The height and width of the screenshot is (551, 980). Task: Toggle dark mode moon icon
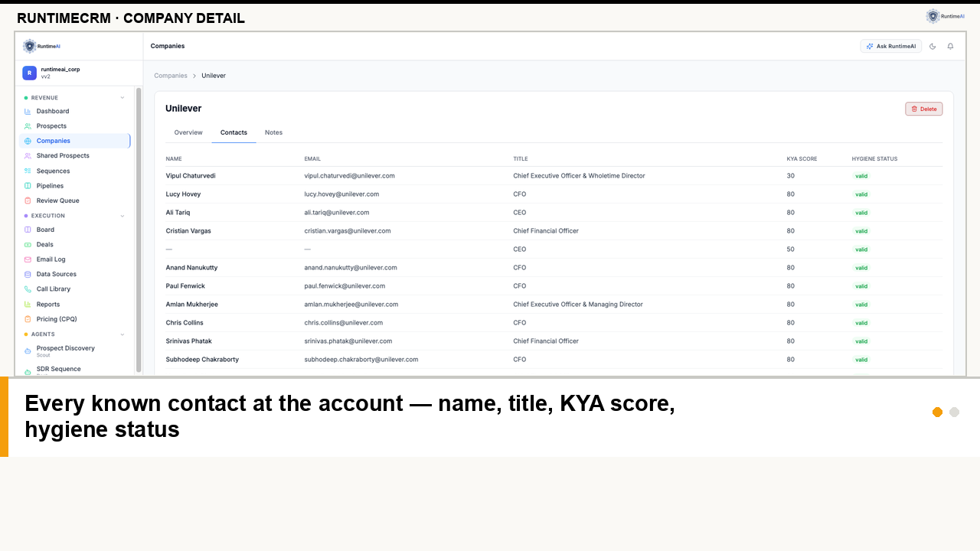coord(933,46)
